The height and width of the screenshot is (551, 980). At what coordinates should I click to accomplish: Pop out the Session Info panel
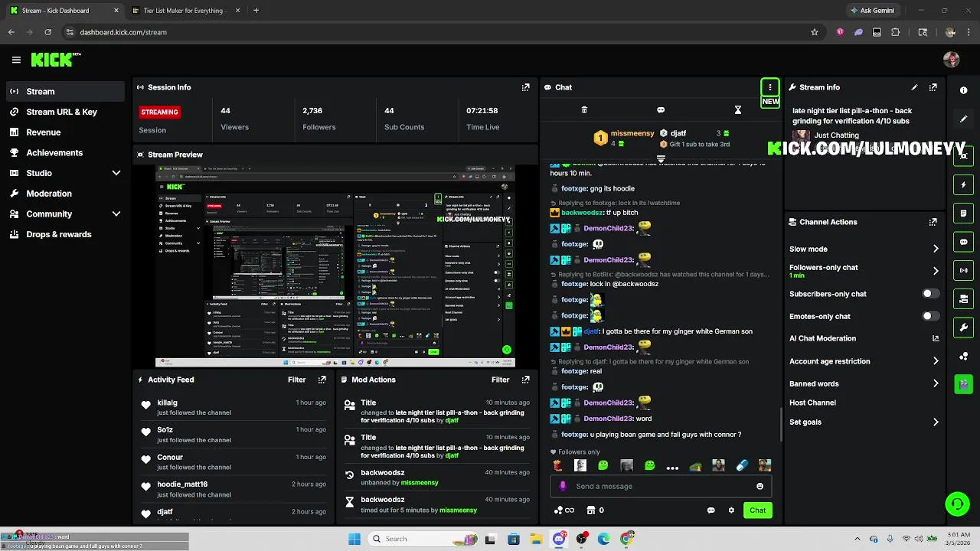(525, 87)
